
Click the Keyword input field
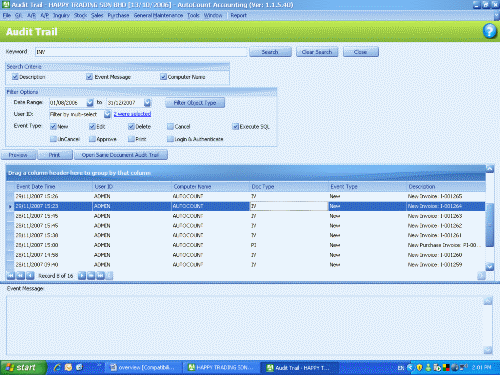141,52
